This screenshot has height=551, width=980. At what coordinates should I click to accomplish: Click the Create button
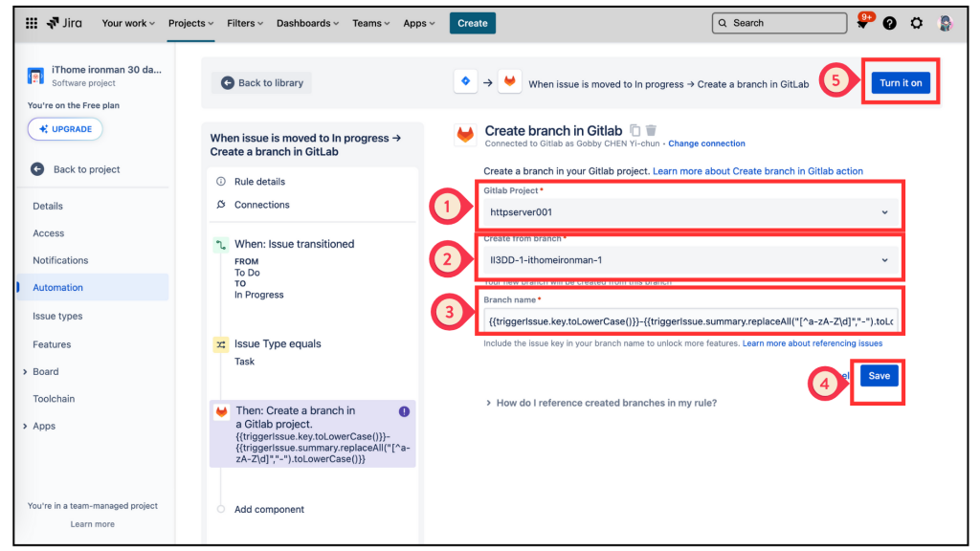pyautogui.click(x=473, y=23)
